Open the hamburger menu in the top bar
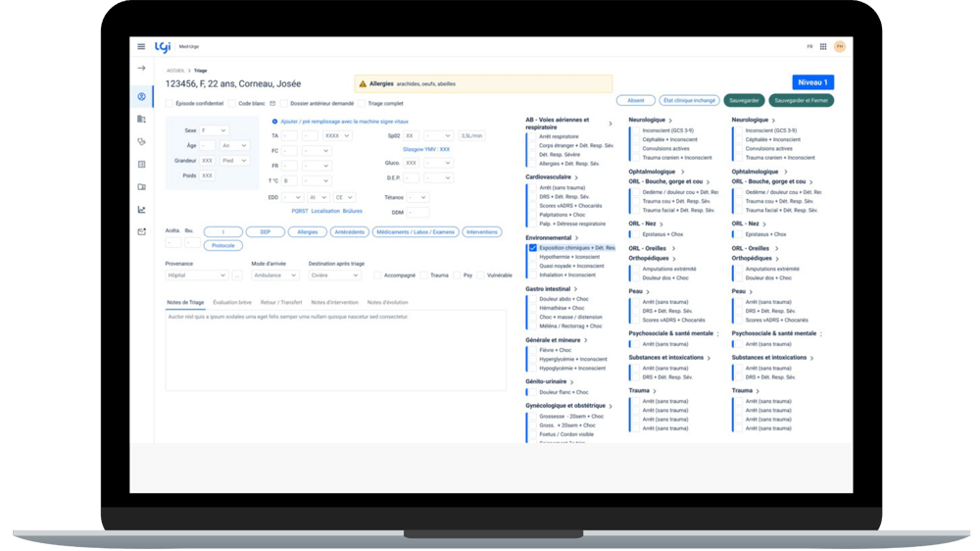Screen dimensions: 980x551 click(x=141, y=46)
